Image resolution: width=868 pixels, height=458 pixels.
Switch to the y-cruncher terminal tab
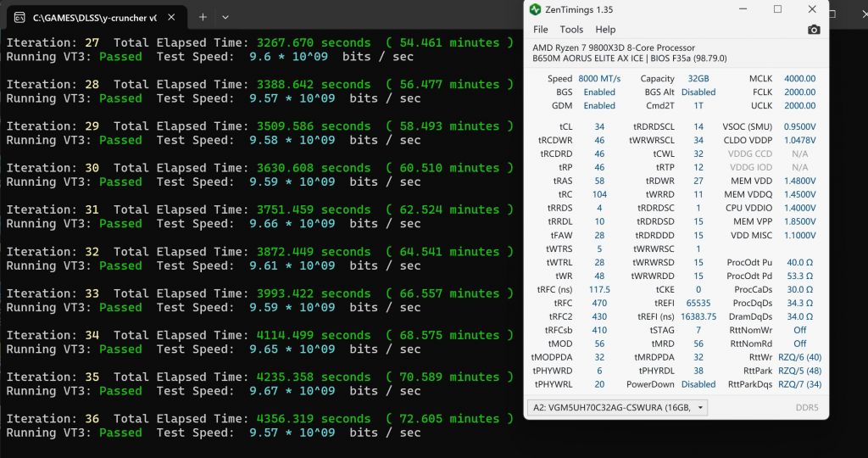click(x=93, y=17)
